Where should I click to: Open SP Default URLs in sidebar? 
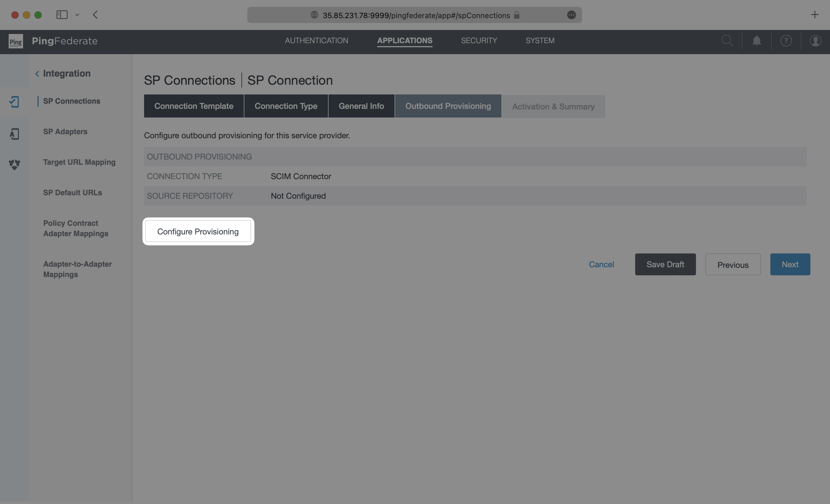pyautogui.click(x=72, y=193)
